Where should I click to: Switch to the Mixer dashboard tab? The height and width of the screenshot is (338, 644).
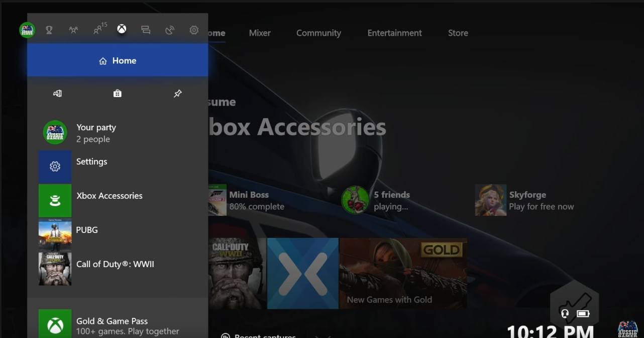[x=260, y=33]
